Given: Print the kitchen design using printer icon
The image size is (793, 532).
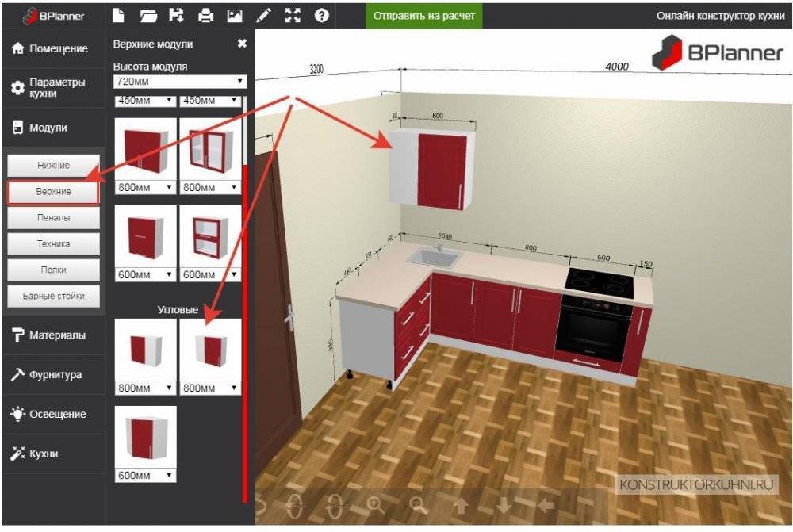Looking at the screenshot, I should point(205,15).
